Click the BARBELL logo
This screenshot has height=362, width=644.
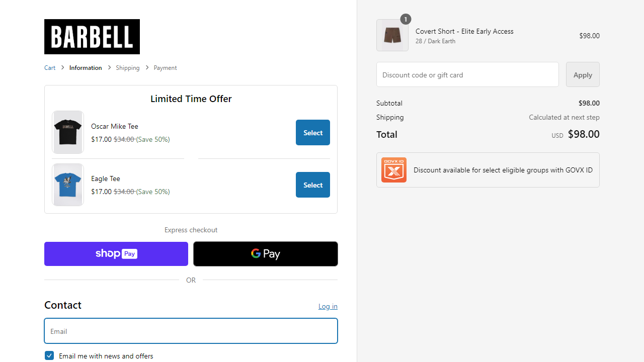92,37
